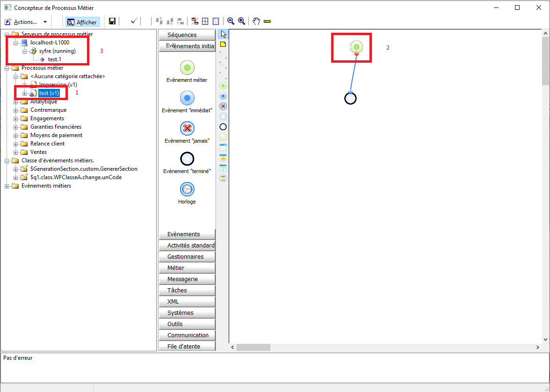This screenshot has width=550, height=392.
Task: Open the Gestionnaires palette section
Action: click(x=187, y=256)
